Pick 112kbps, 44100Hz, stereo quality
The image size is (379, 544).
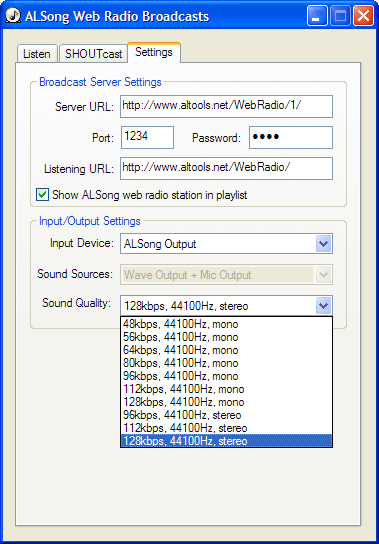226,428
